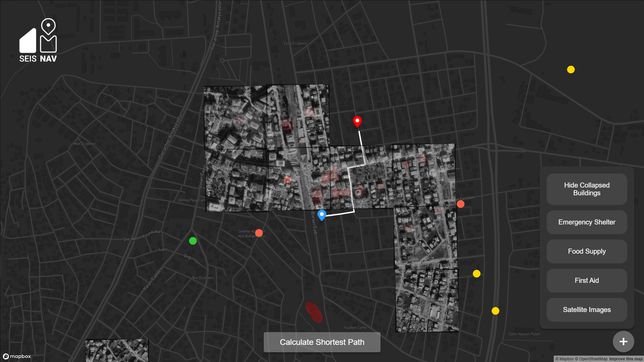Screen dimensions: 644x362
Task: Toggle Emergency Shelter layer
Action: 586,222
